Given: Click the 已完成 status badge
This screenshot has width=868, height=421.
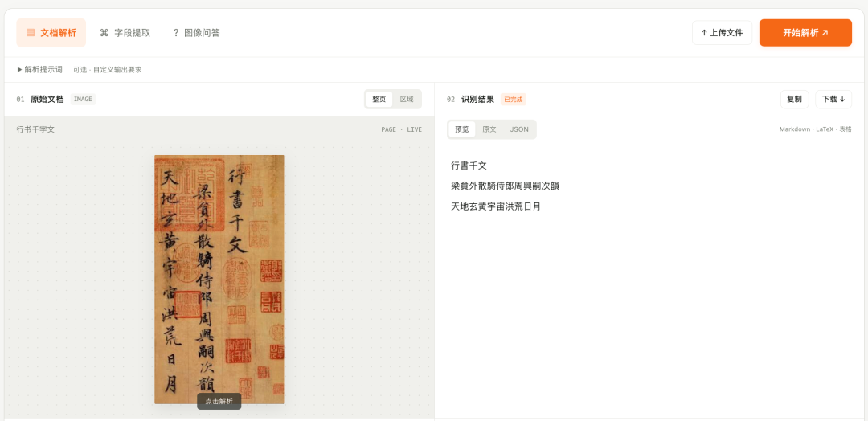Looking at the screenshot, I should (513, 99).
